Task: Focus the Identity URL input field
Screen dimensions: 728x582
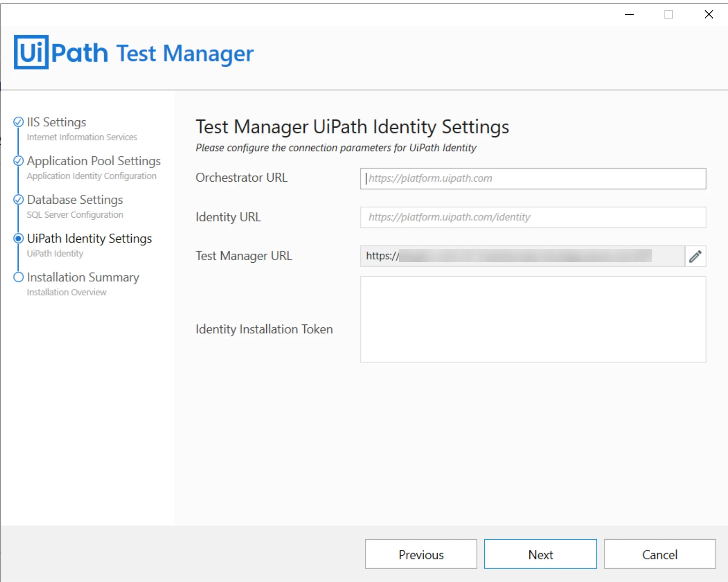Action: 533,217
